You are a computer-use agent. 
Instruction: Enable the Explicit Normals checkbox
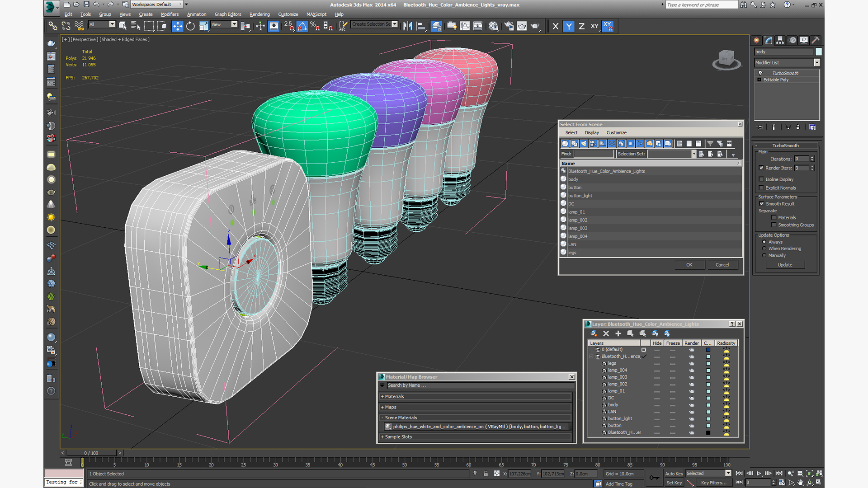click(761, 188)
